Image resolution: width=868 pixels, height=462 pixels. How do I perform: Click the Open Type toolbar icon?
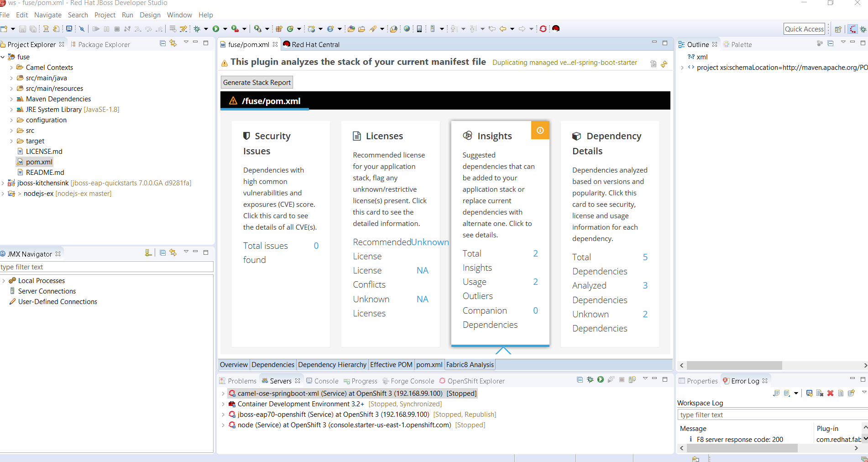[x=350, y=29]
